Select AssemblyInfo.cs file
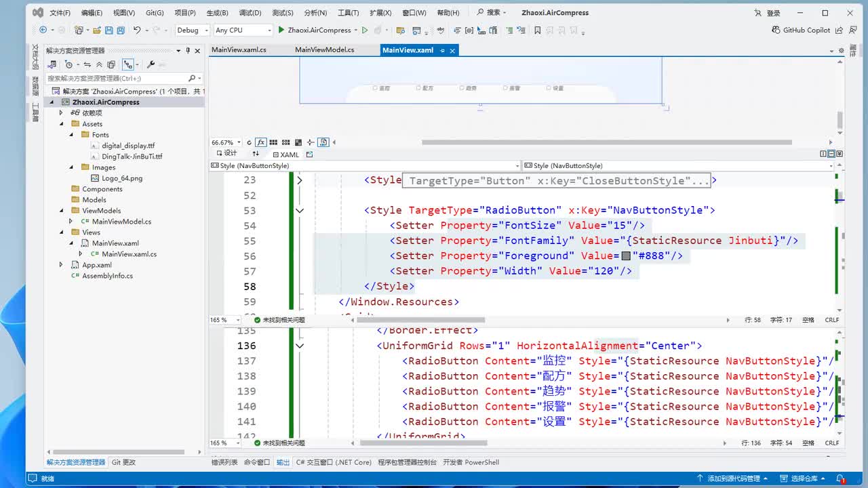The image size is (868, 488). coord(107,276)
